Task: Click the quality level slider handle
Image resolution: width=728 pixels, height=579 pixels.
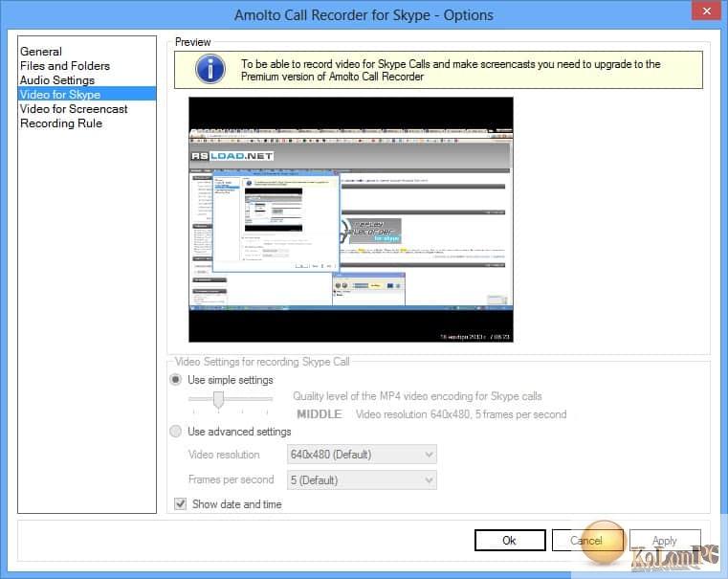Action: [x=218, y=400]
